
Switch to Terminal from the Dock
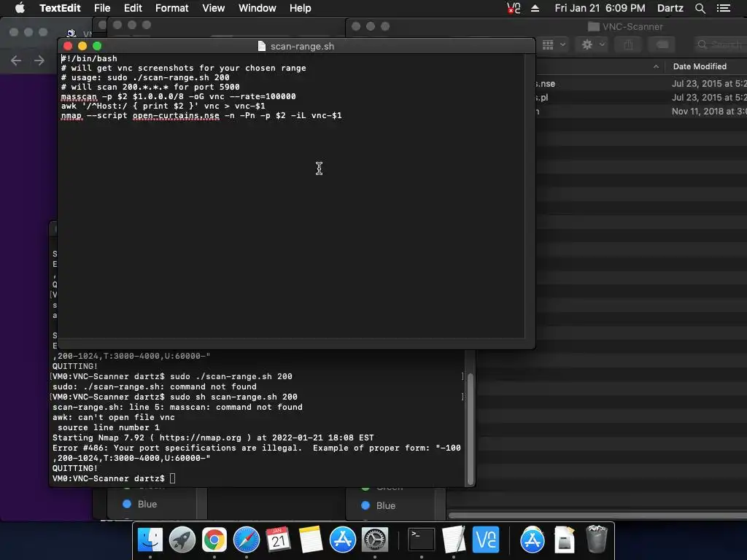tap(422, 540)
